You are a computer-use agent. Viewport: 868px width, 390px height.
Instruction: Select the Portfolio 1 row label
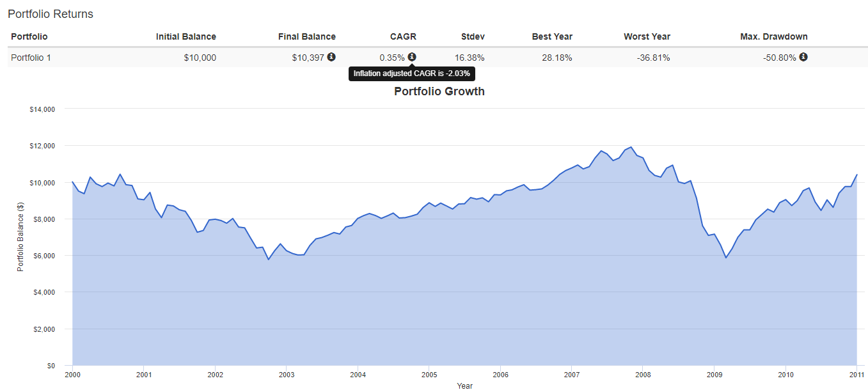click(31, 58)
